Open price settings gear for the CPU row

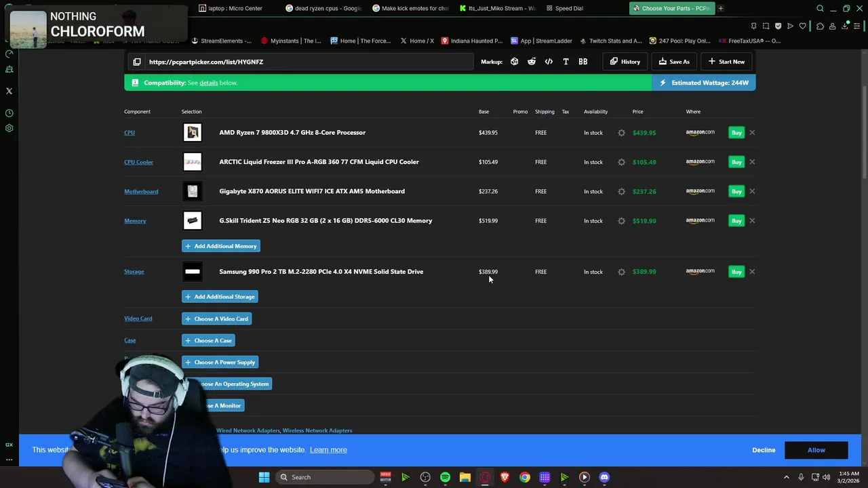coord(621,133)
